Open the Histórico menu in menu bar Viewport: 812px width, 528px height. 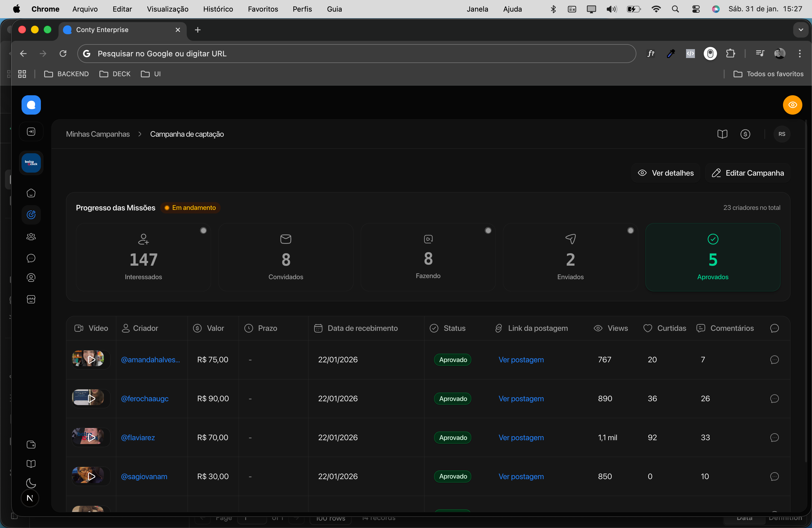tap(218, 9)
